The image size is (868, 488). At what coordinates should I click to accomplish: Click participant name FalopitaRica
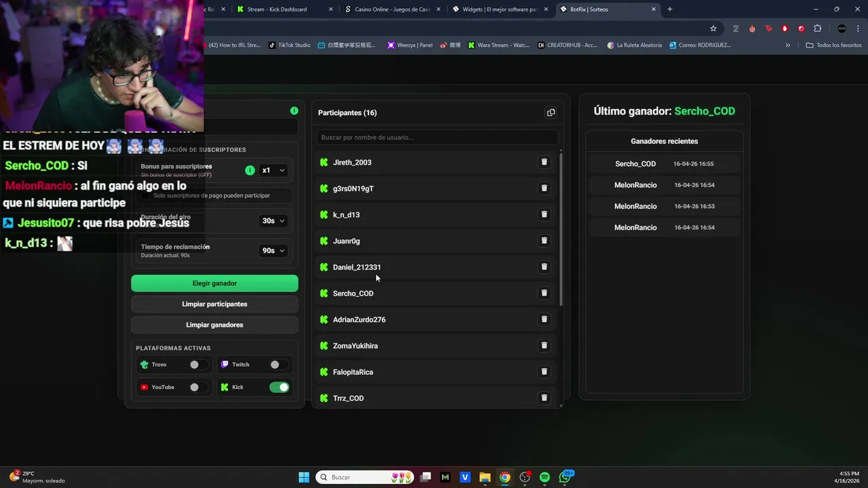pyautogui.click(x=353, y=372)
